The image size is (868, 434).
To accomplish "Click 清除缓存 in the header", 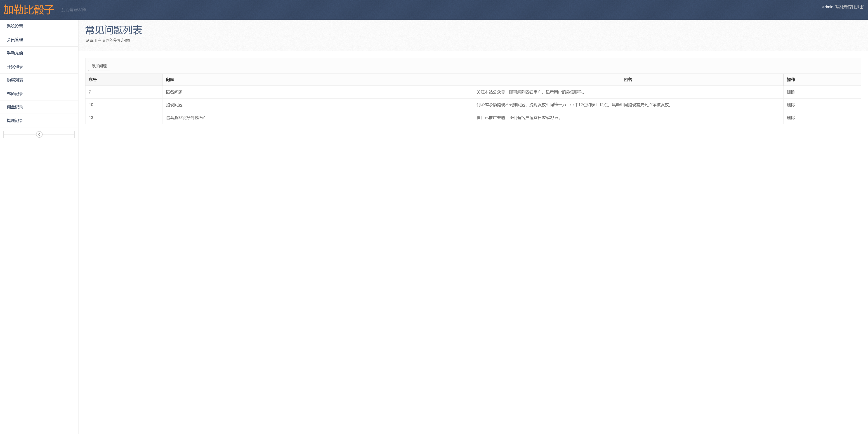I will point(843,7).
